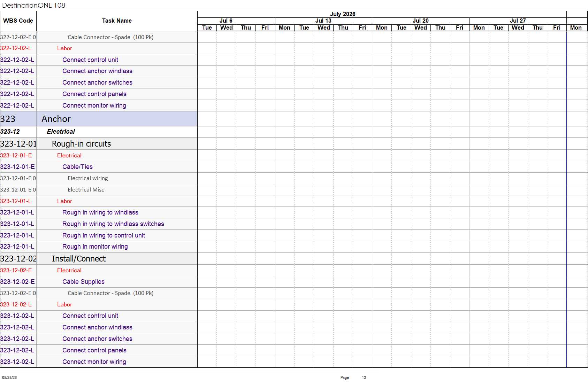Click 'Wed' day header under Jul 20
Image resolution: width=588 pixels, height=382 pixels.
pos(421,28)
